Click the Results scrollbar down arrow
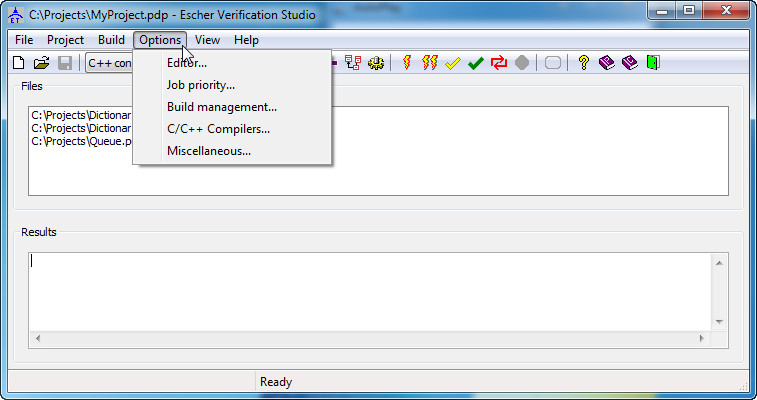Viewport: 757px width, 400px height. (x=719, y=322)
